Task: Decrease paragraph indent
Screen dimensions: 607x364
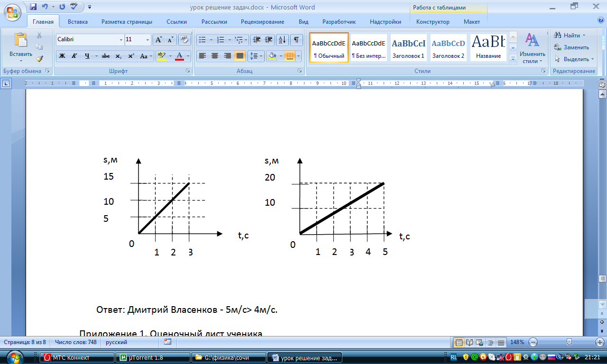Action: point(256,40)
